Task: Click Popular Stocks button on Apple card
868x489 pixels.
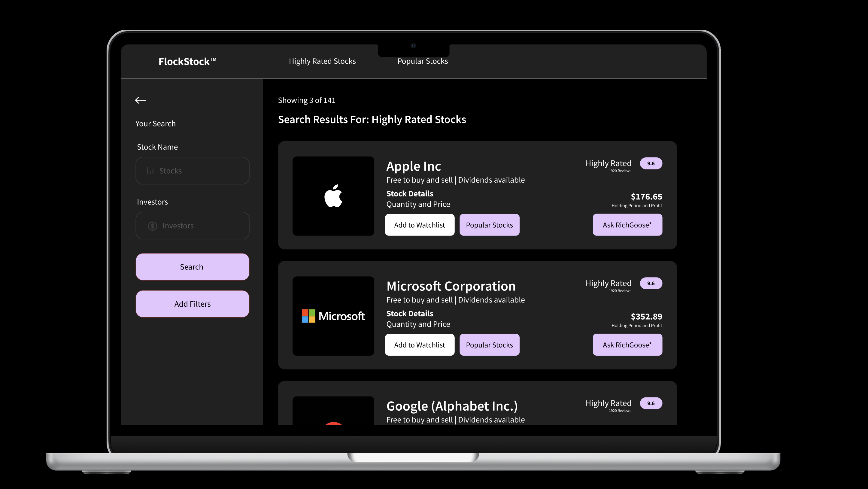Action: 489,225
